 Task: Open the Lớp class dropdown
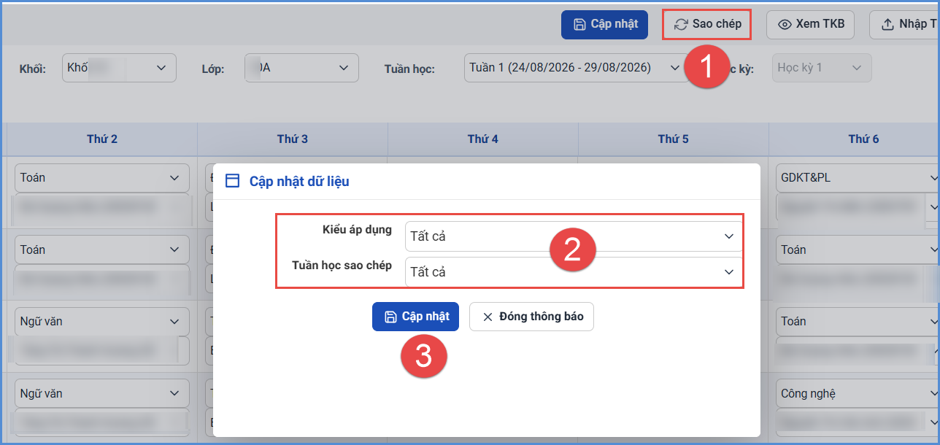302,68
